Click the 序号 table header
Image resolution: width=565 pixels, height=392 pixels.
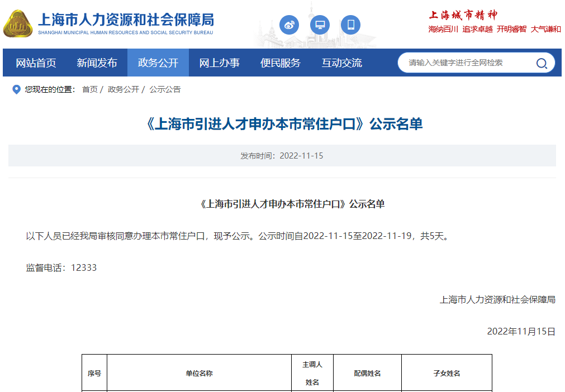tap(94, 373)
